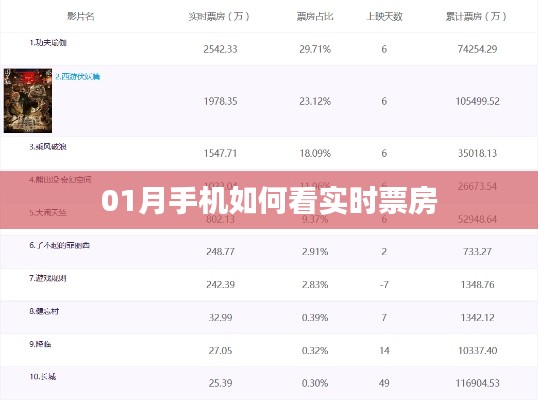
Task: Click the 累计票房（万）column header
Action: pyautogui.click(x=477, y=16)
